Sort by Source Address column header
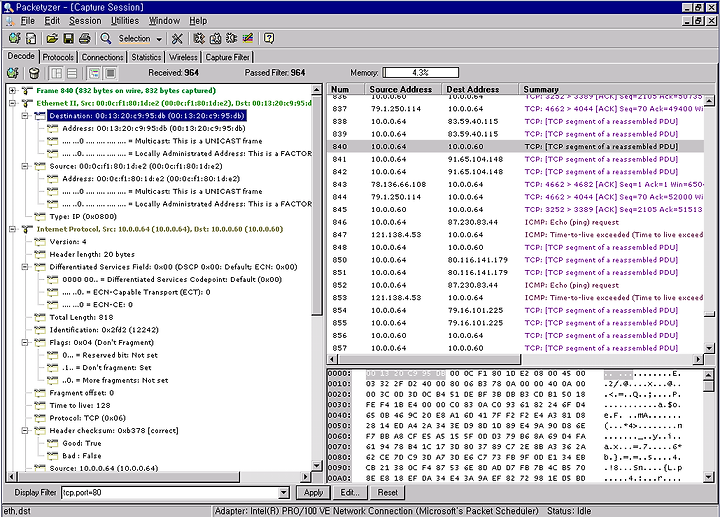This screenshot has height=517, width=720. 403,89
